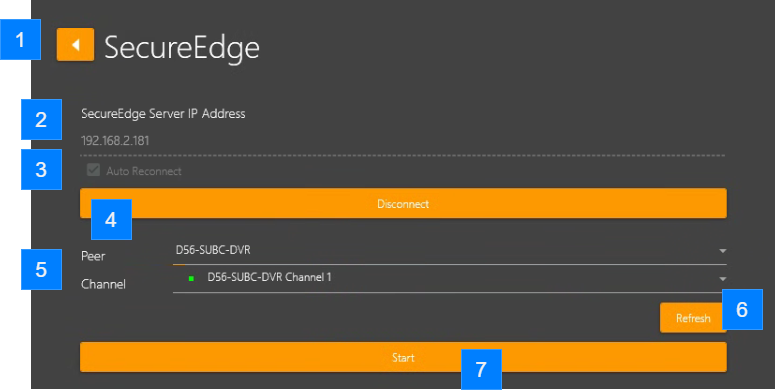Toggle the Auto Reconnect checkbox
This screenshot has width=776, height=390.
pyautogui.click(x=93, y=170)
